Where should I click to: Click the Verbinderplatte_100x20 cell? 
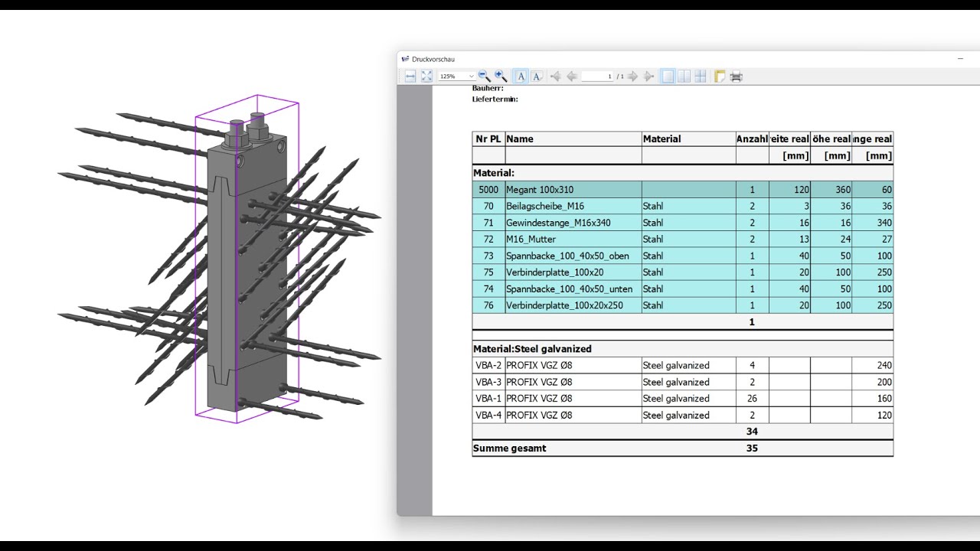tap(573, 272)
